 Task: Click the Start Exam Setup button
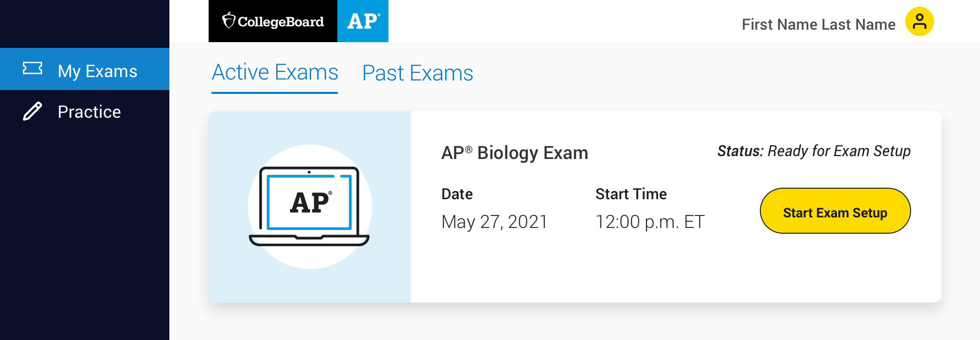(x=835, y=211)
